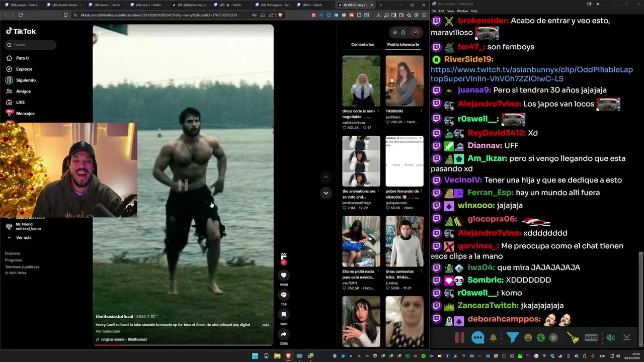Click the smiley emoji icon in Social Stream

[x=528, y=338]
